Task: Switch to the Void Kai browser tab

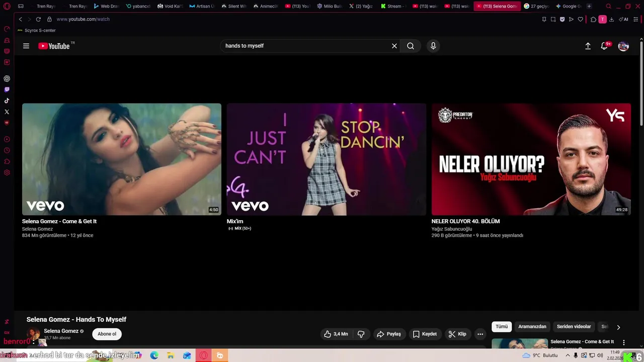Action: 170,6
